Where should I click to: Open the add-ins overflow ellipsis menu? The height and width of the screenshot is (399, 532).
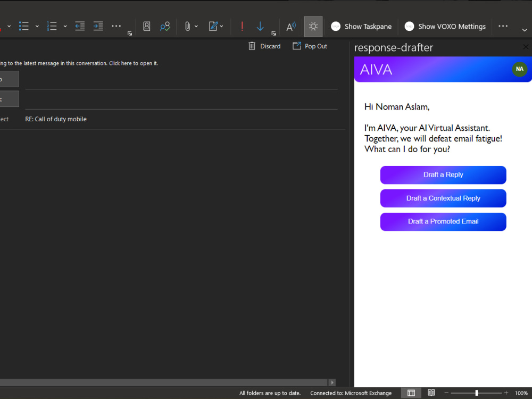click(x=503, y=26)
